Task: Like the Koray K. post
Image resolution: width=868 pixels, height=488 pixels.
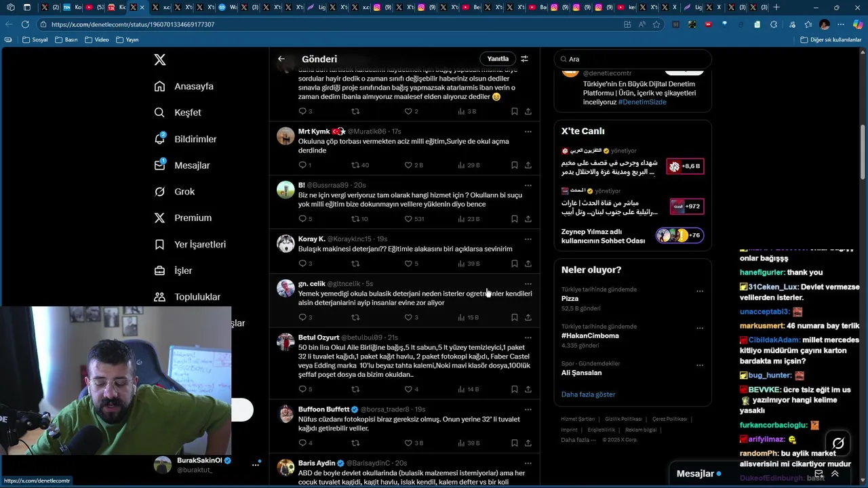Action: pos(412,264)
